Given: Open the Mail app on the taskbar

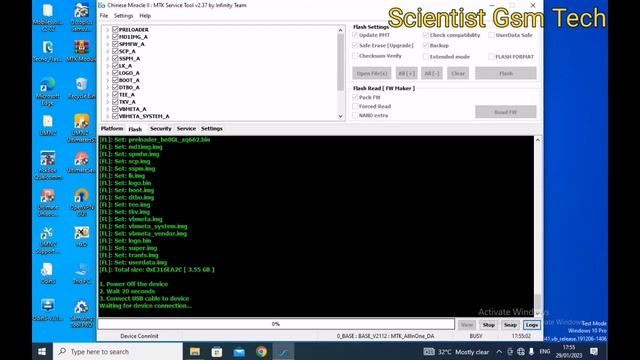Looking at the screenshot, I should click(x=239, y=351).
